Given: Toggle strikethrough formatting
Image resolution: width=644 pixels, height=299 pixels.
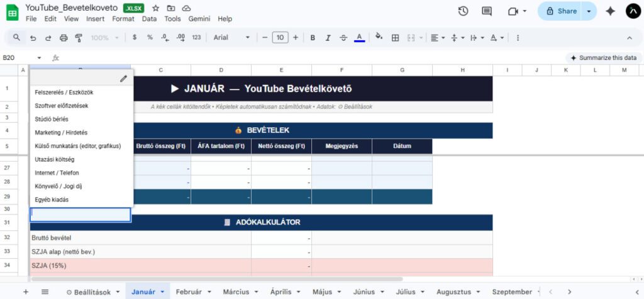Looking at the screenshot, I should [x=343, y=38].
